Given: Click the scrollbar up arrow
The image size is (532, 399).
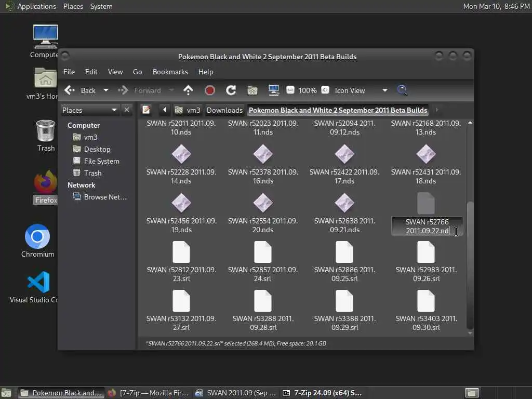Looking at the screenshot, I should pyautogui.click(x=470, y=123).
